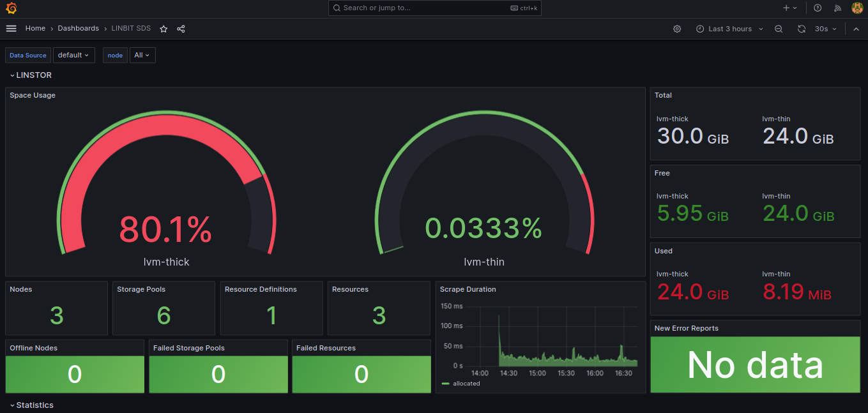Open the news RSS feed icon
868x413 pixels.
pos(837,8)
